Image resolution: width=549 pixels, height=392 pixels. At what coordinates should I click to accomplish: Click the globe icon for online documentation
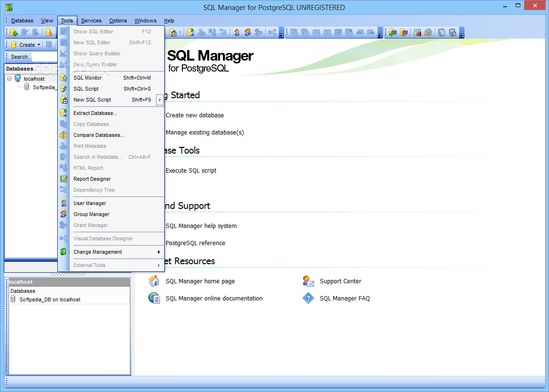[x=154, y=298]
